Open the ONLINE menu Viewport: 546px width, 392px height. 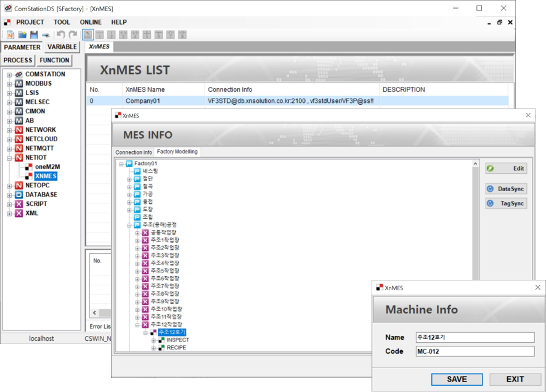pos(91,22)
